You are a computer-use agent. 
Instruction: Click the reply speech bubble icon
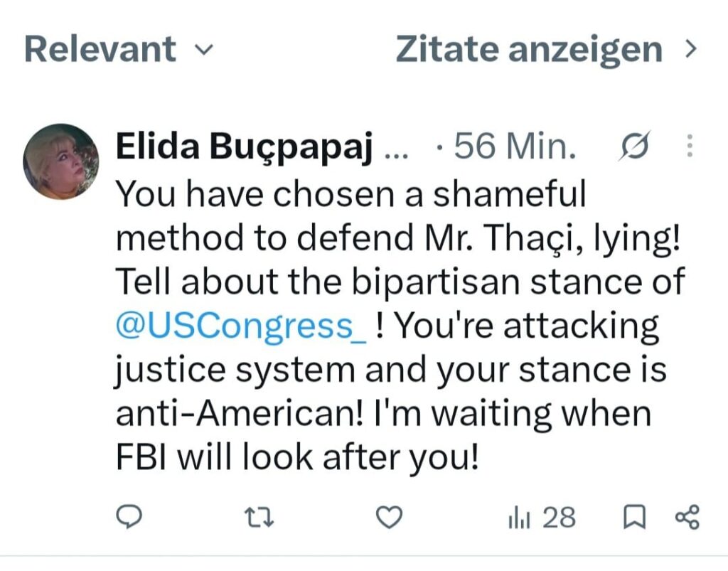129,517
